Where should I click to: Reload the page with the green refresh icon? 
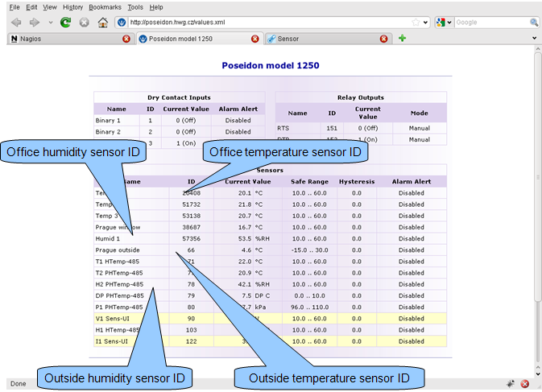65,23
